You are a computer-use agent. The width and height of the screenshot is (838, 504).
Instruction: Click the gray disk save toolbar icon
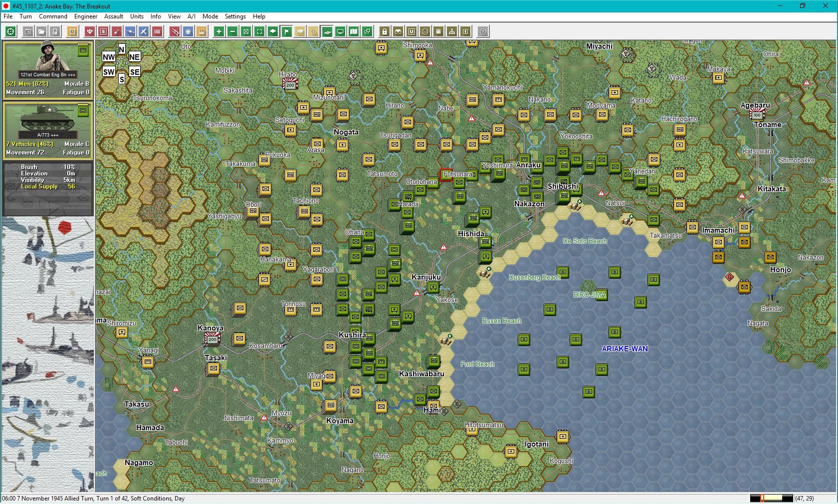point(55,32)
